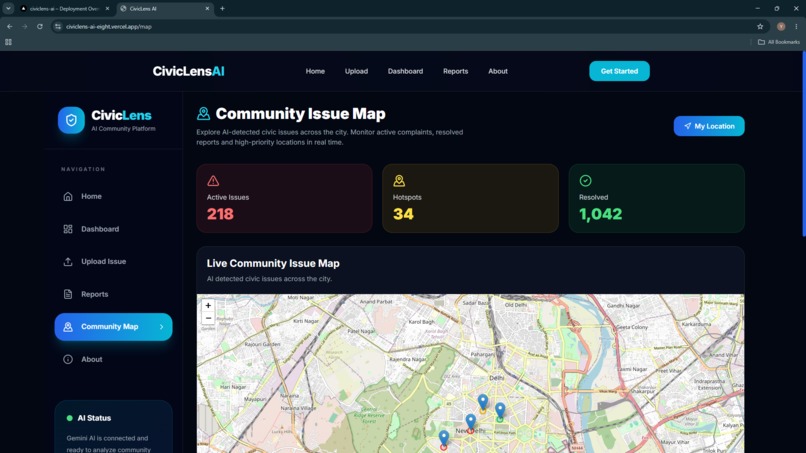Click the CivicLens shield logo icon
Screen dimensions: 806x453
[x=71, y=120]
